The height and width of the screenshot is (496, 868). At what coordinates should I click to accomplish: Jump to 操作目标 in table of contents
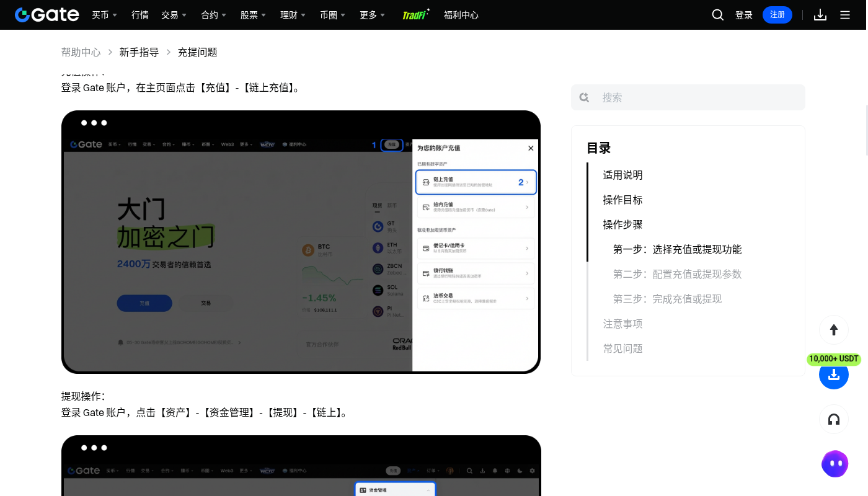(623, 200)
